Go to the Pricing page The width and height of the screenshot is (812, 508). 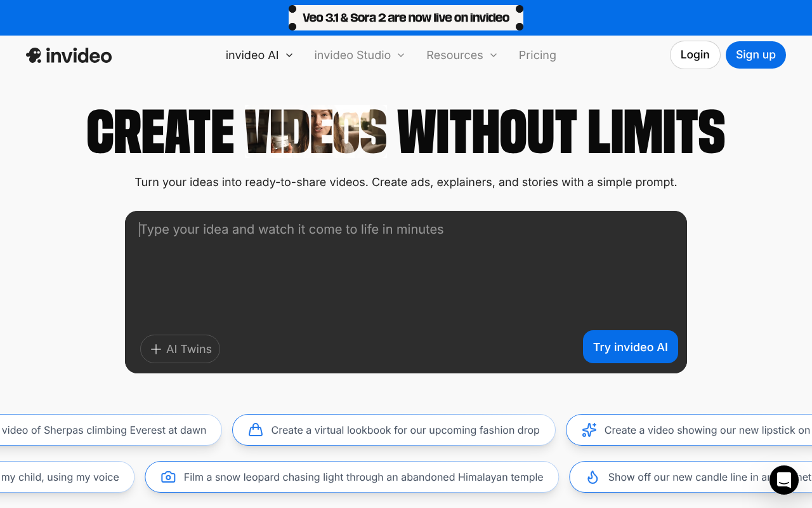point(537,55)
